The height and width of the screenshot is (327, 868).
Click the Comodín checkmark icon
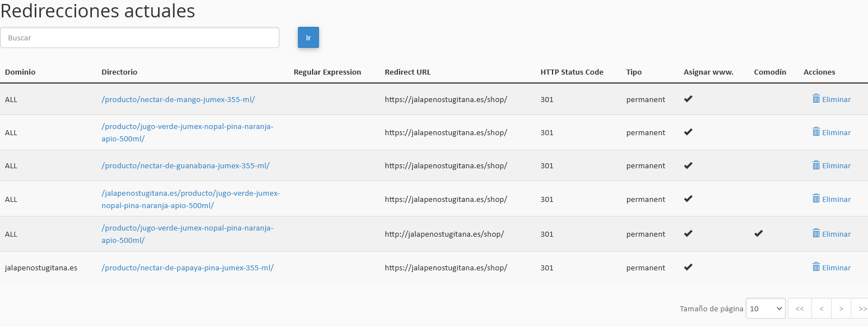point(758,233)
